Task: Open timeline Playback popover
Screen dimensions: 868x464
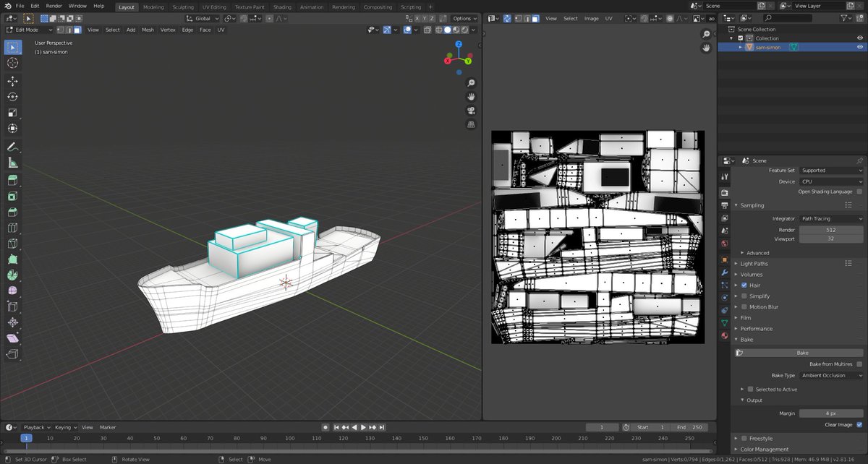Action: point(36,427)
